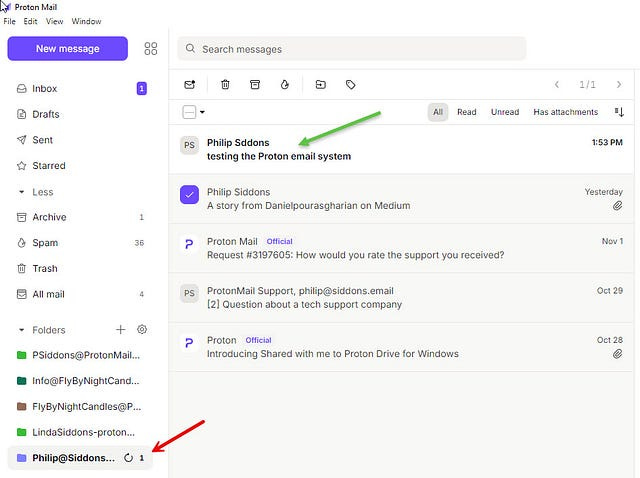
Task: Click Inbox unread count badge
Action: click(x=142, y=89)
